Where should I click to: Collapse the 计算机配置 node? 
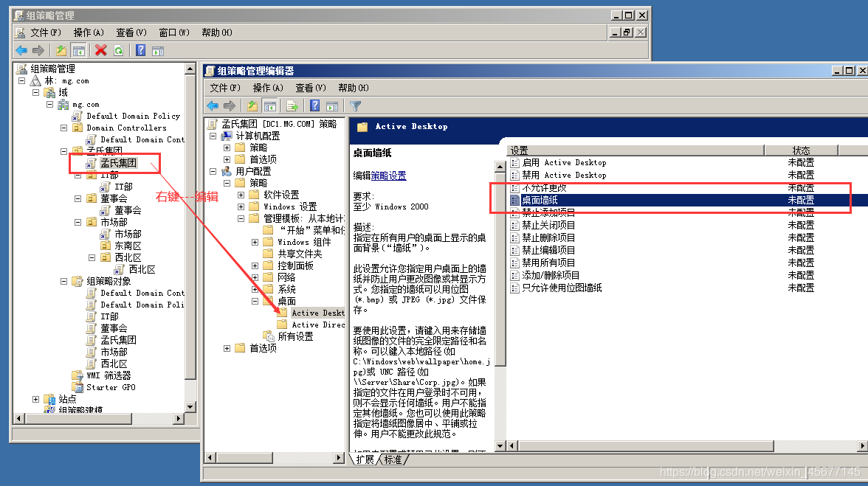[213, 136]
